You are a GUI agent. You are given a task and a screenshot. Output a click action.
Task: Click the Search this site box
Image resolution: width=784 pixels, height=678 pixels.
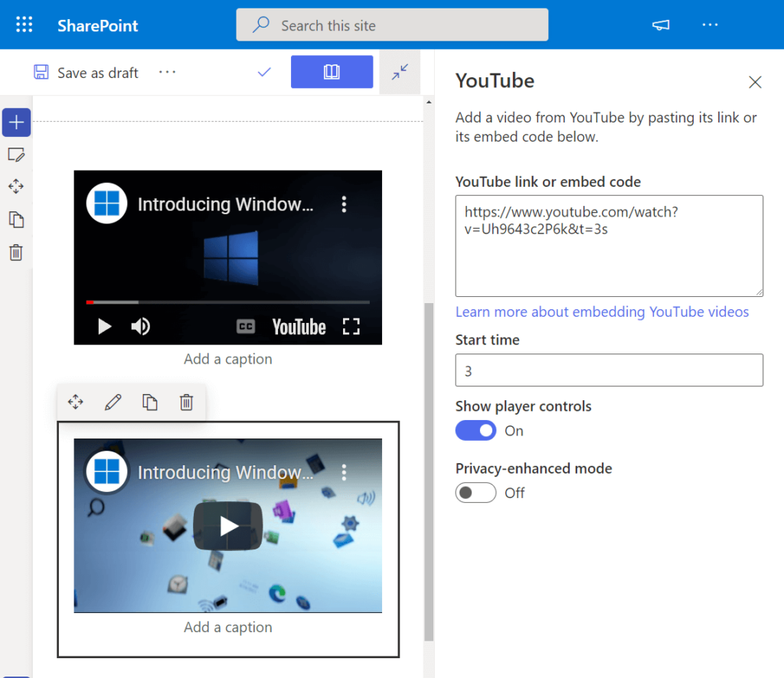(x=392, y=25)
